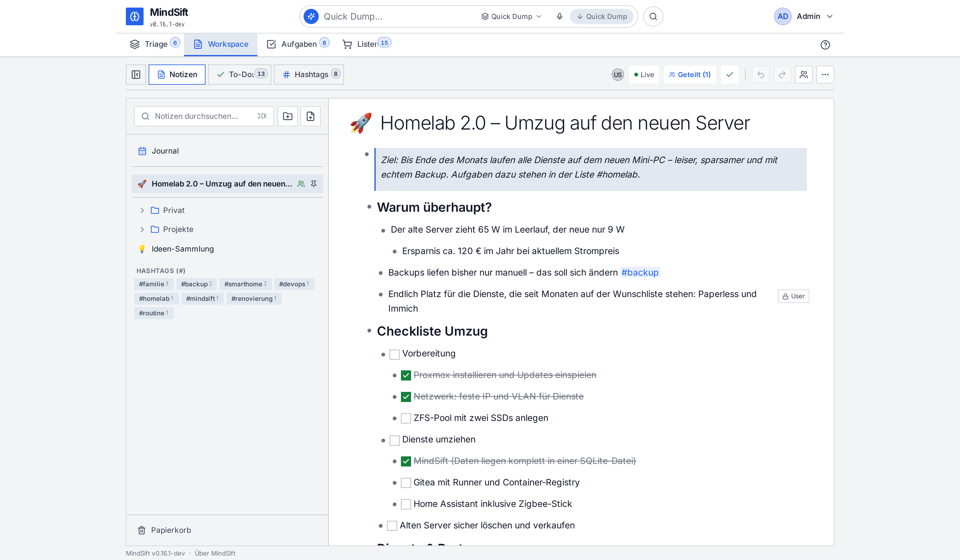
Task: Open the Admin account dropdown arrow
Action: point(830,16)
